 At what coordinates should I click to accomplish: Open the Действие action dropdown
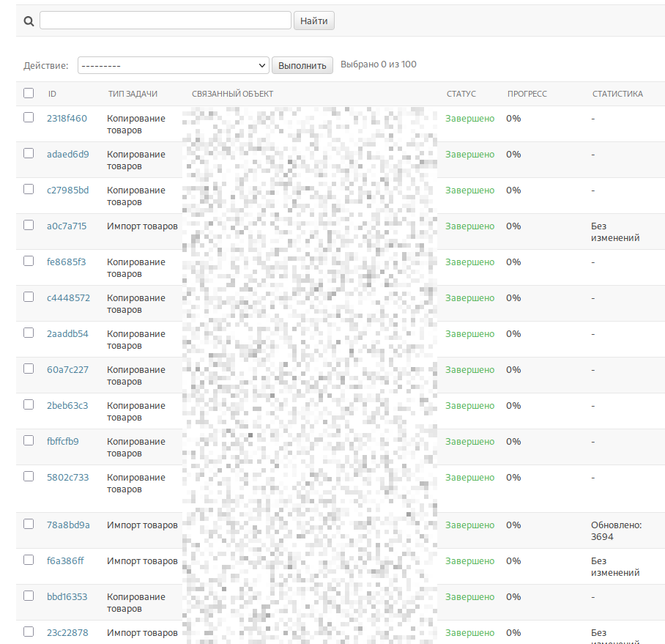click(x=173, y=65)
